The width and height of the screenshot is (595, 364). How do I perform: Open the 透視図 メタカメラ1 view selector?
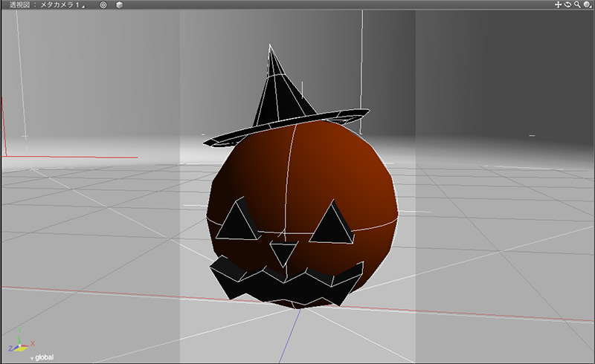[x=47, y=5]
